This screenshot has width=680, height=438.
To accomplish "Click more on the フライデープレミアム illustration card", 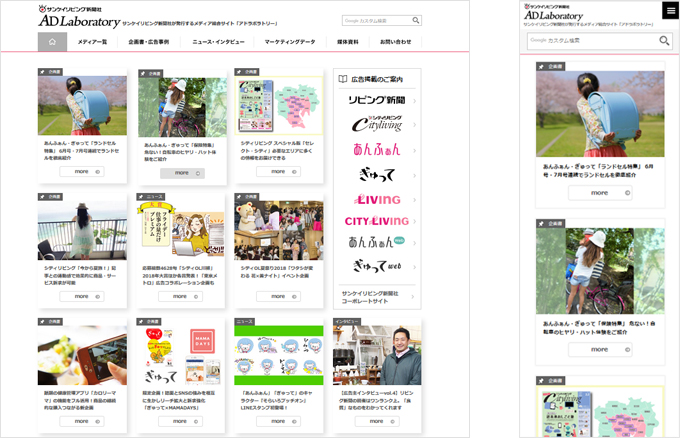I will 180,297.
